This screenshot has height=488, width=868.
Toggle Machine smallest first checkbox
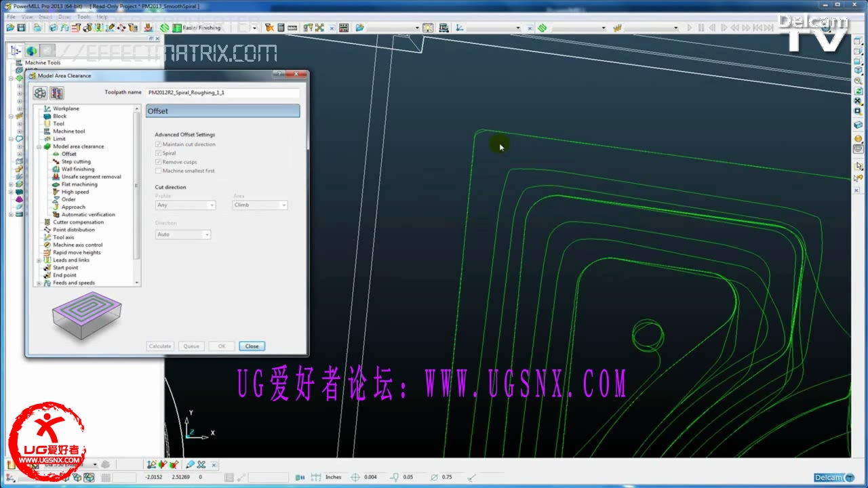coord(158,171)
